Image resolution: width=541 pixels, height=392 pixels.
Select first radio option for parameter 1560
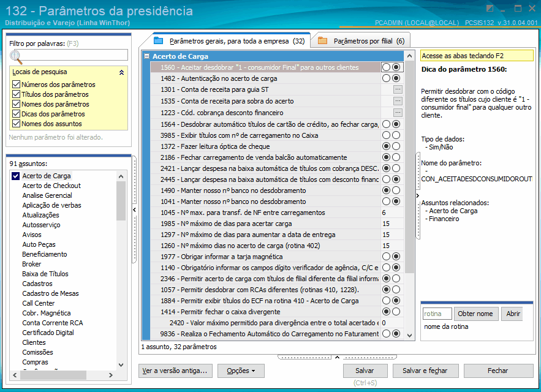386,67
